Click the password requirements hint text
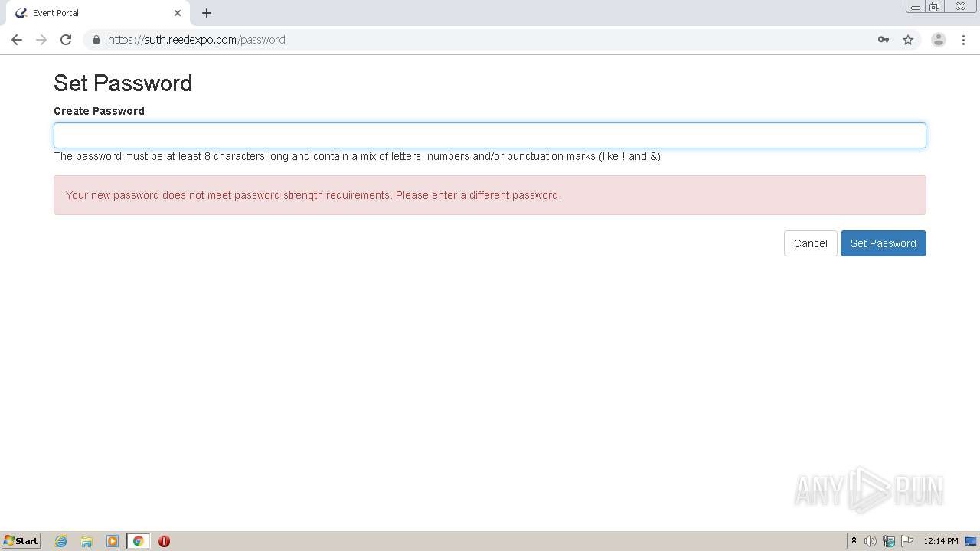The image size is (980, 551). click(357, 156)
